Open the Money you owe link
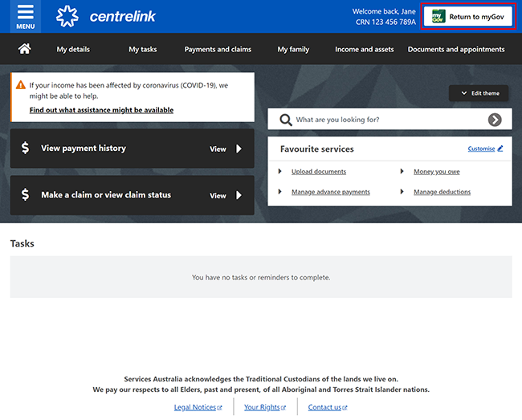 (436, 172)
